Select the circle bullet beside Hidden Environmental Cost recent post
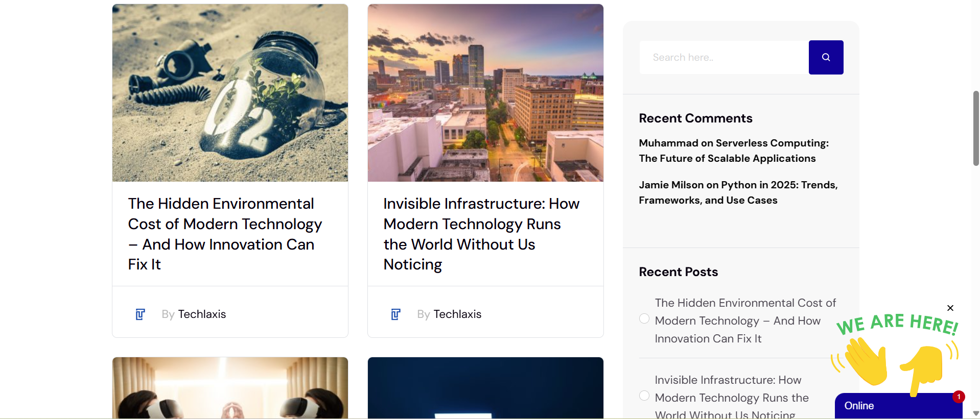 [644, 319]
